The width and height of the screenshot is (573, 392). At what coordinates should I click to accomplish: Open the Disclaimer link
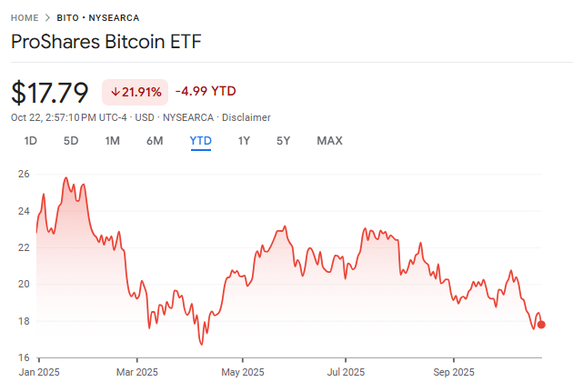tap(246, 117)
